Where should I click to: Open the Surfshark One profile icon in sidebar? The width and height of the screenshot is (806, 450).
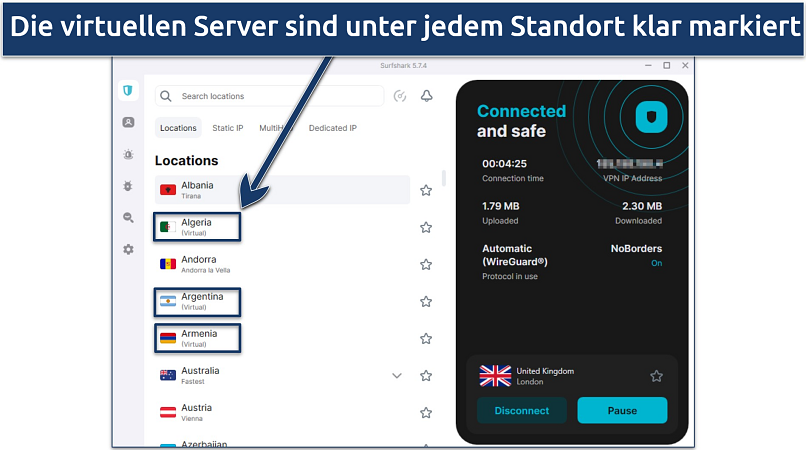[x=128, y=122]
